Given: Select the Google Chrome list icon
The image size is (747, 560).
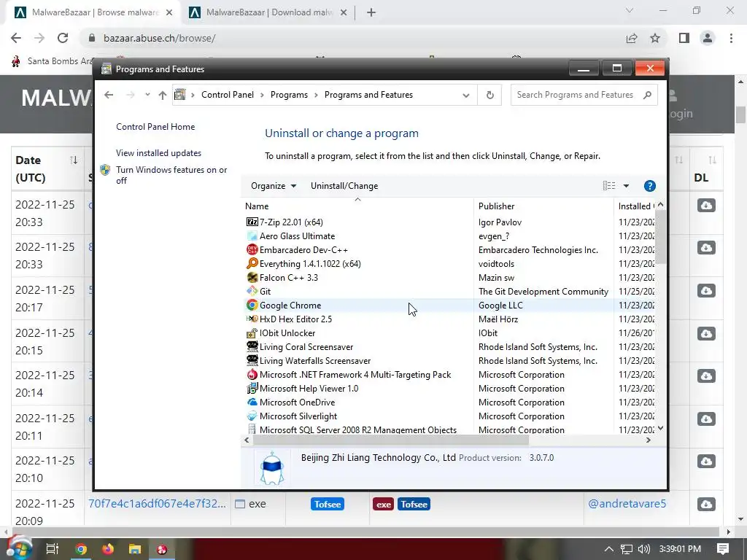Looking at the screenshot, I should click(x=252, y=305).
